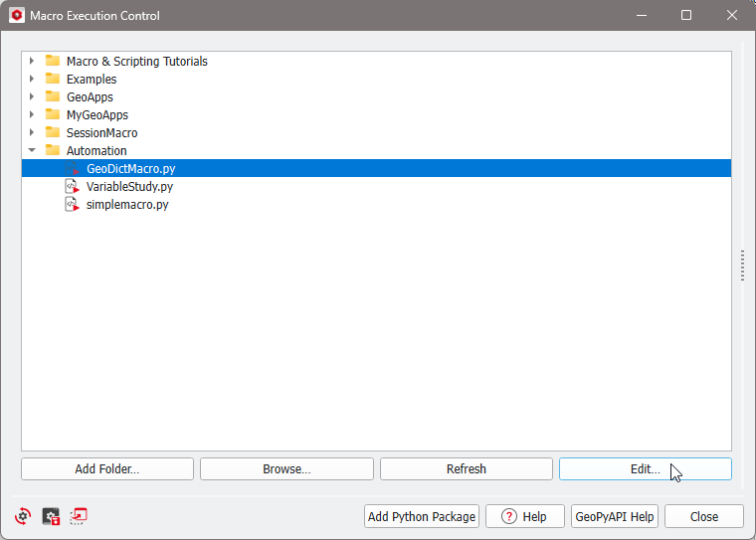Screen dimensions: 756x540
Task: Click the Refresh button
Action: [467, 468]
